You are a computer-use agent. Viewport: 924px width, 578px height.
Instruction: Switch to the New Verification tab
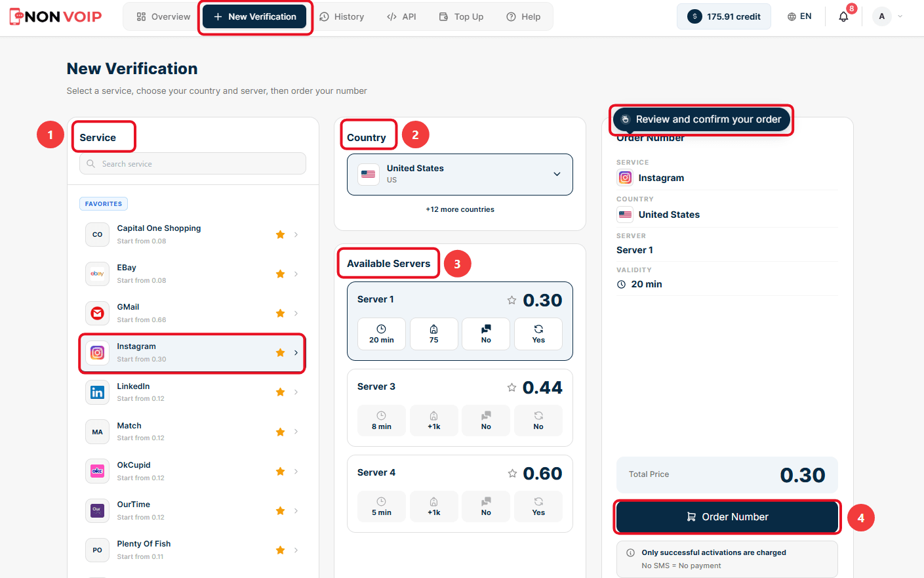tap(254, 16)
